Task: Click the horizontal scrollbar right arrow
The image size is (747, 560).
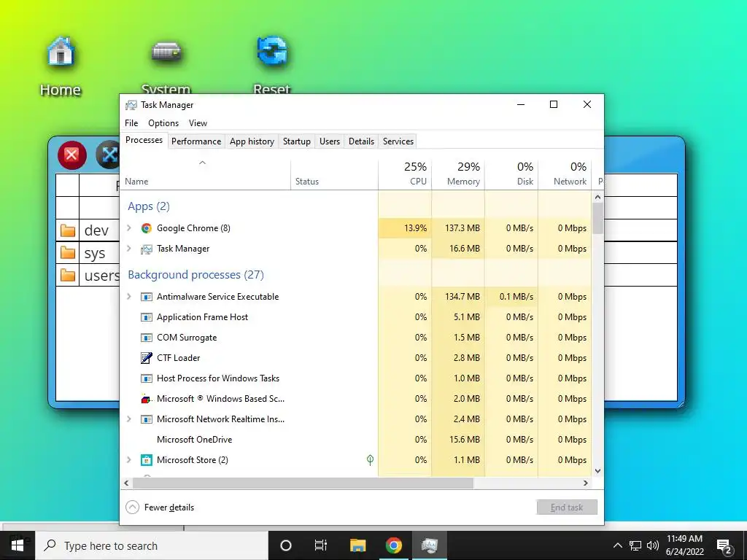Action: (x=586, y=483)
